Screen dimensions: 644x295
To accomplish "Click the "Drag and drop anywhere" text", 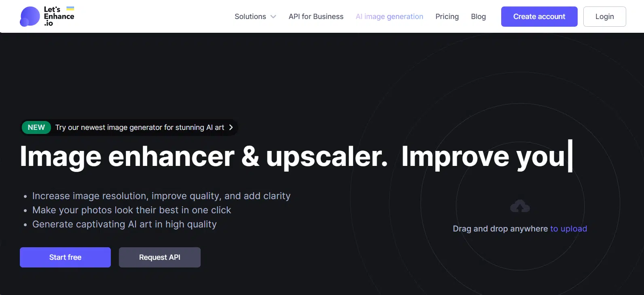I will click(500, 229).
